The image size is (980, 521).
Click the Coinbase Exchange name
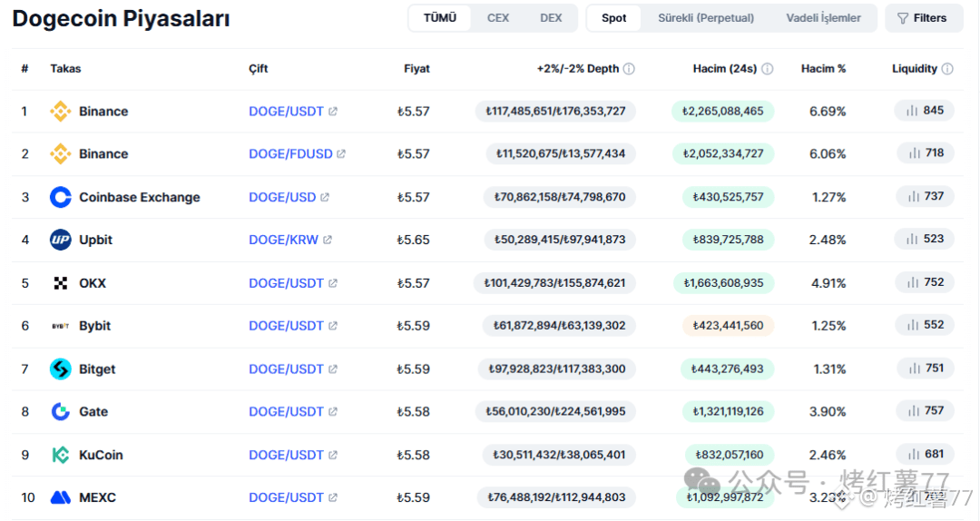click(x=140, y=197)
